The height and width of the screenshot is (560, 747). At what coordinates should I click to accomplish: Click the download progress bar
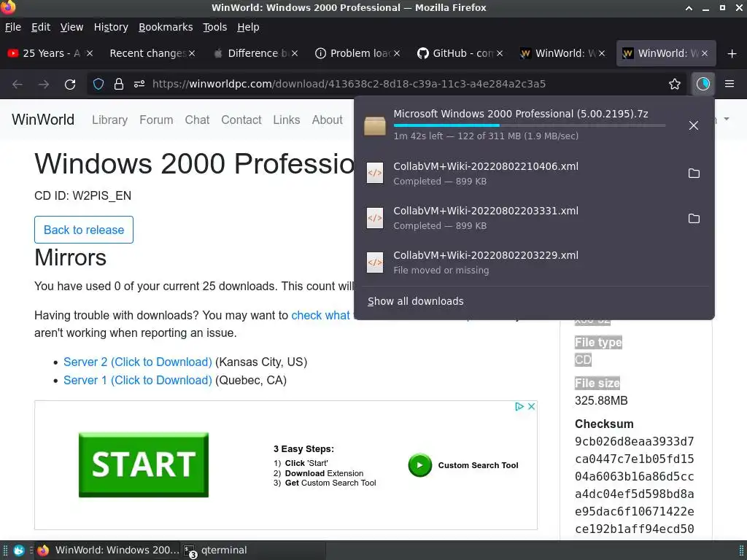coord(530,125)
